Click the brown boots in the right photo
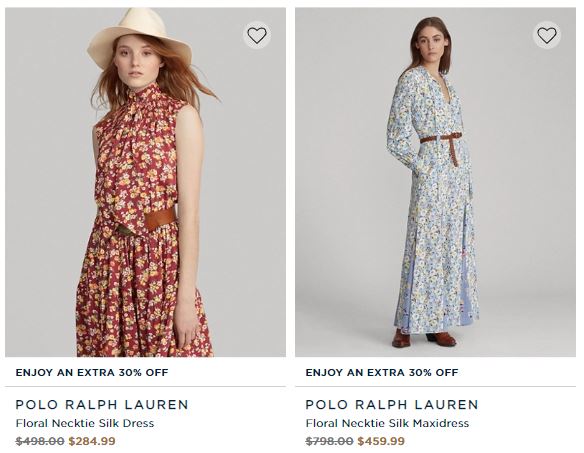 click(424, 338)
